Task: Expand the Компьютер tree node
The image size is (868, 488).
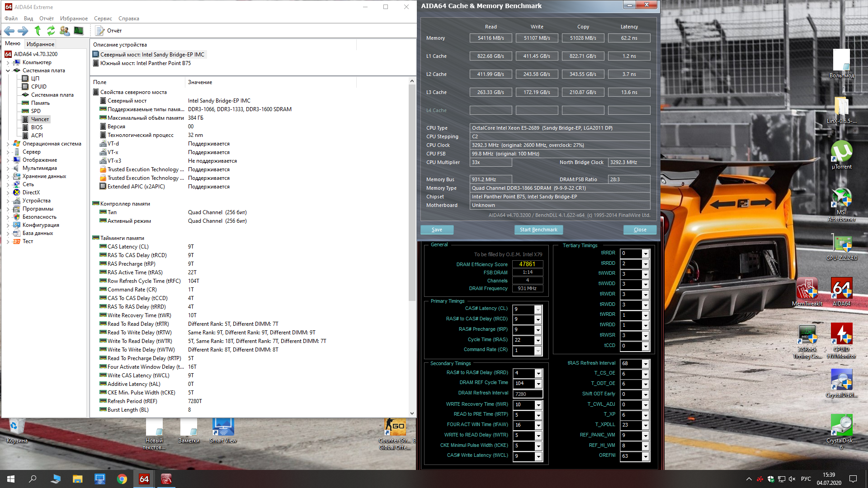Action: (8, 63)
